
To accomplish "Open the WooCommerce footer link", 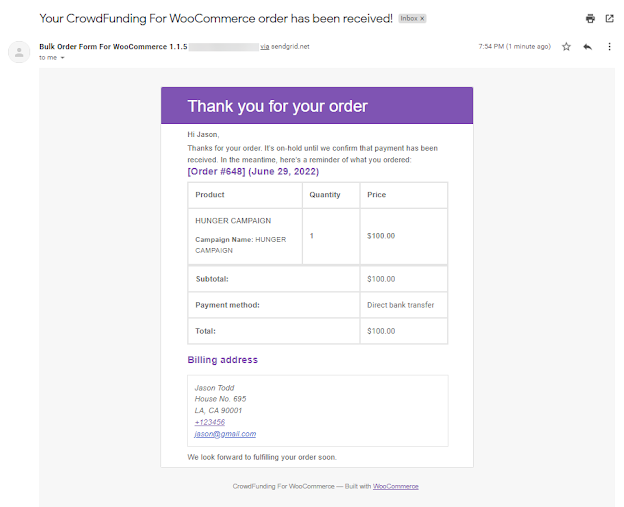I will coord(396,486).
